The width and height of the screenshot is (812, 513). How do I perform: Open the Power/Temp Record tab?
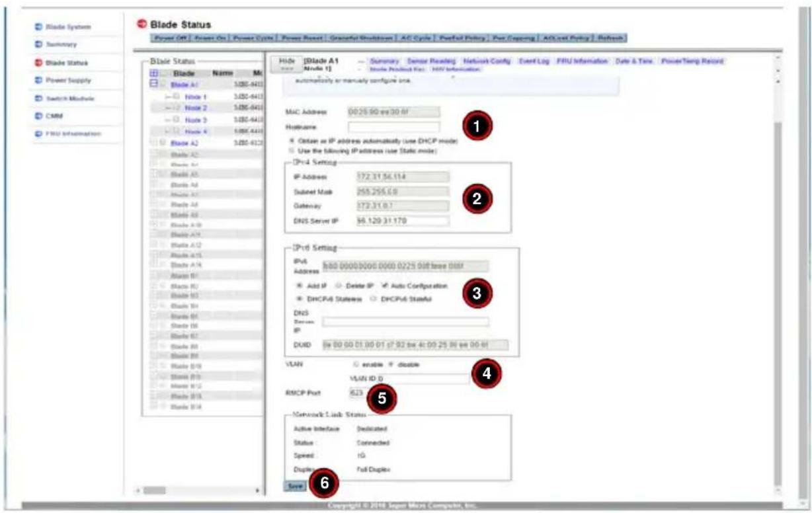pyautogui.click(x=692, y=61)
